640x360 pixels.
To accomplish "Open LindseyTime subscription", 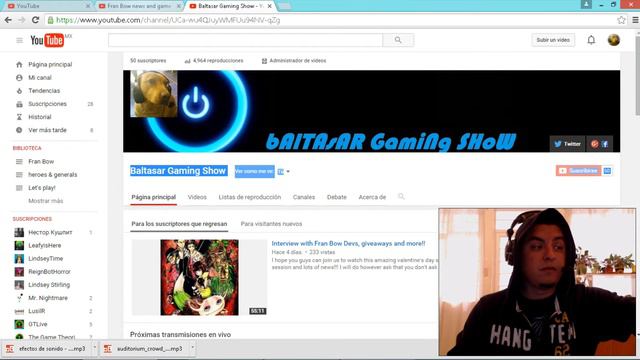I will pos(46,258).
